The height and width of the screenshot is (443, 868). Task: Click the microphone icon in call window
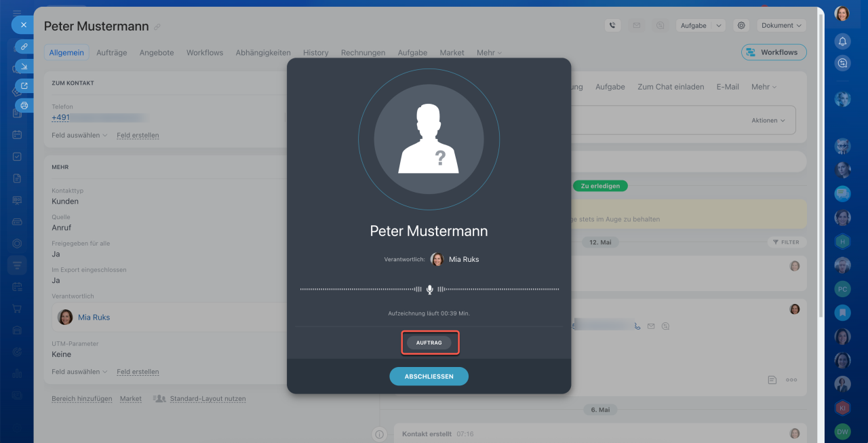point(429,290)
